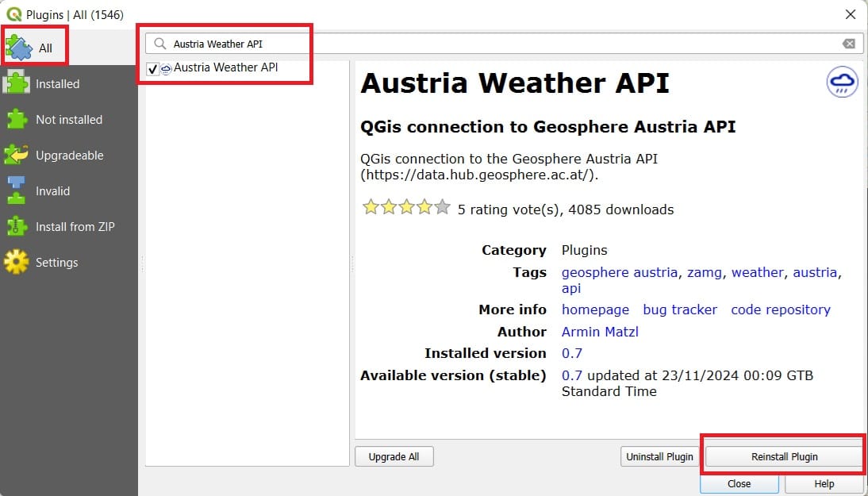The image size is (868, 496).
Task: Click the 5 rating vote(s), 4085 downloads text
Action: 566,210
